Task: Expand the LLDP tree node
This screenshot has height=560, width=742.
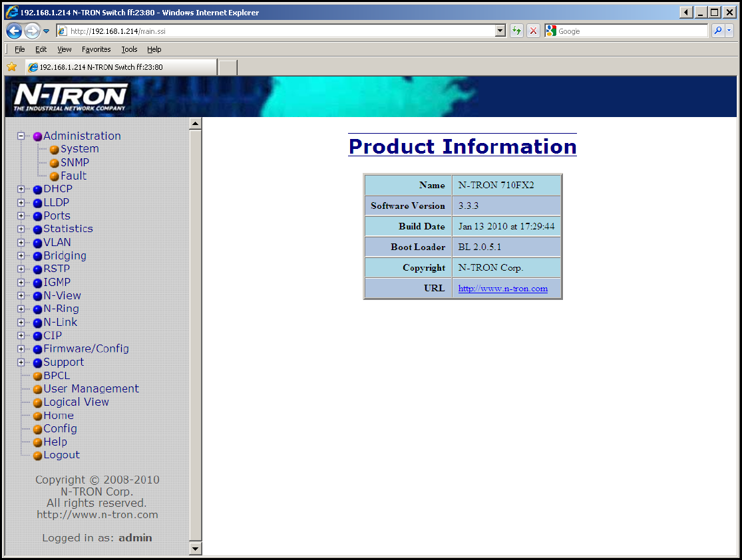Action: (x=21, y=202)
